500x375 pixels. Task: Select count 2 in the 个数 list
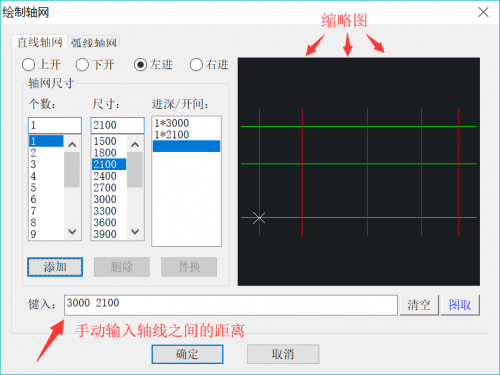46,153
